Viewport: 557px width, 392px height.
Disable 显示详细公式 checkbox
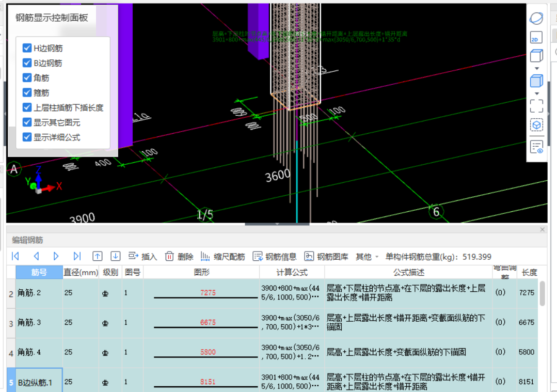coord(27,137)
